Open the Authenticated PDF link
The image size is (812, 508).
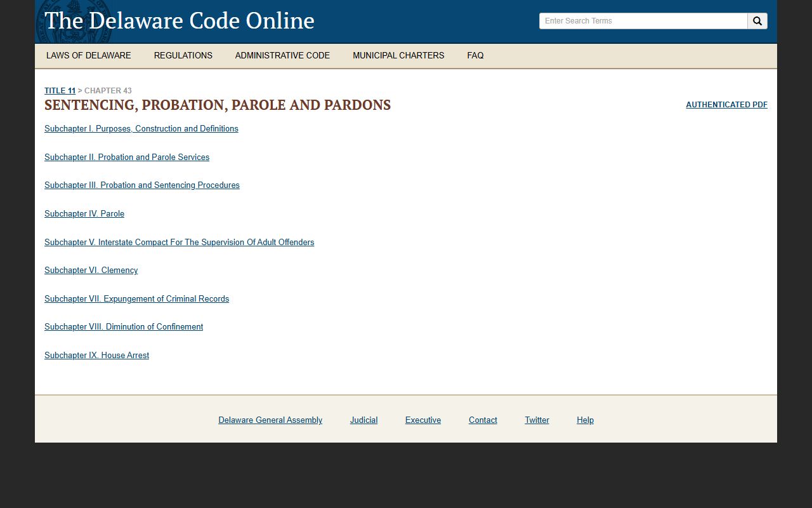[x=726, y=105]
